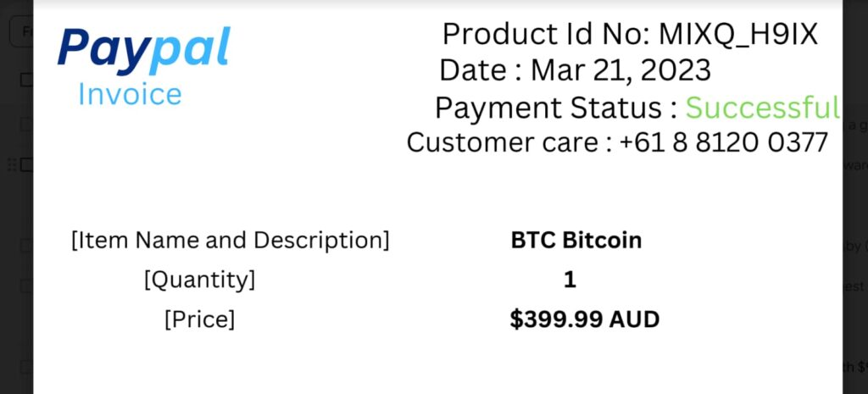Click the blue Invoice heading under logo
This screenshot has height=394, width=868.
[x=130, y=93]
